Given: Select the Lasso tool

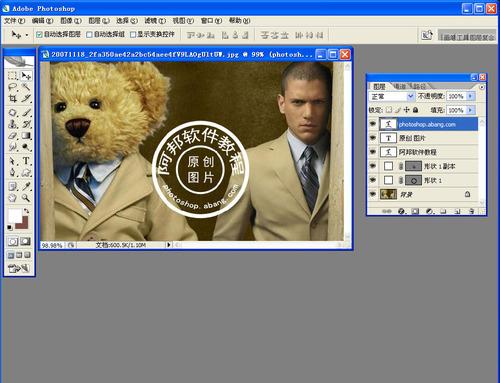Looking at the screenshot, I should click(x=13, y=87).
